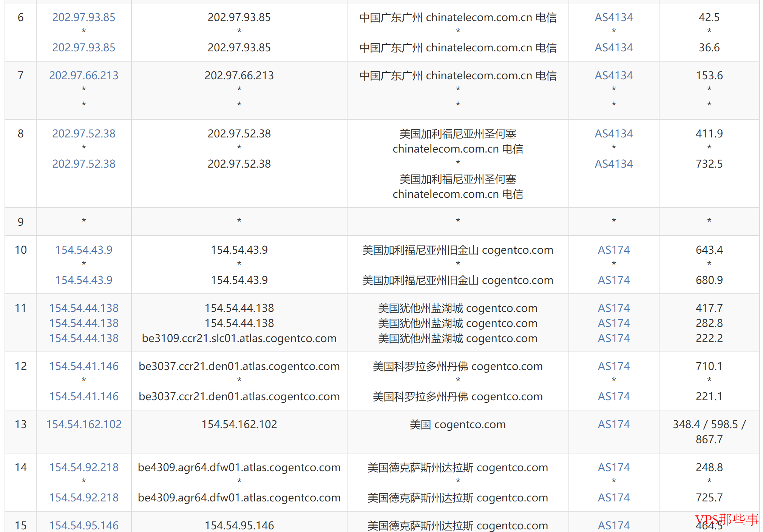Select '美国加利福尼亚州旧金山 cogentco.com' beside latency 643.4
The width and height of the screenshot is (763, 532).
click(458, 250)
